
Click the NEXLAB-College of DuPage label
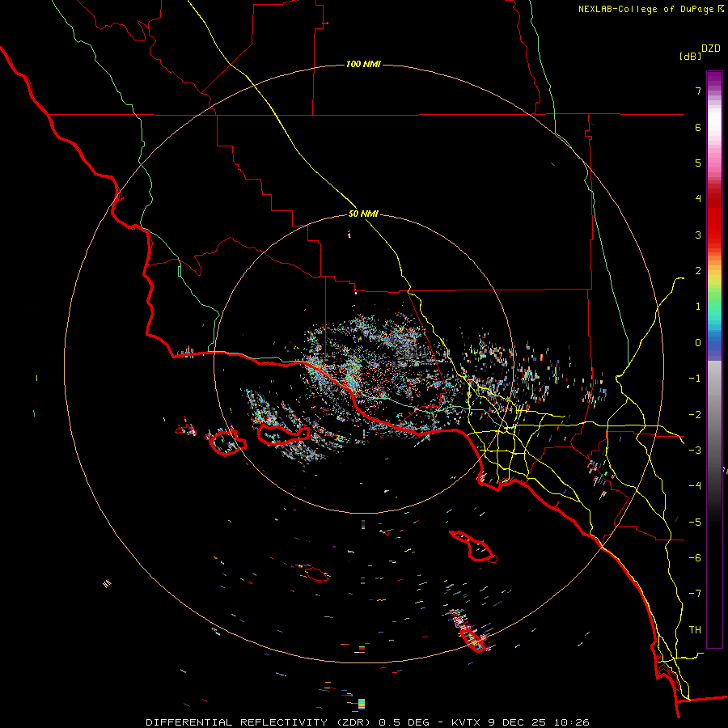click(650, 9)
